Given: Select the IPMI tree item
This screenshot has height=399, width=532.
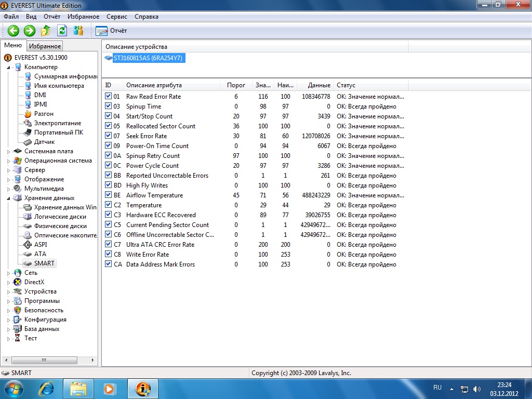Looking at the screenshot, I should coord(41,104).
